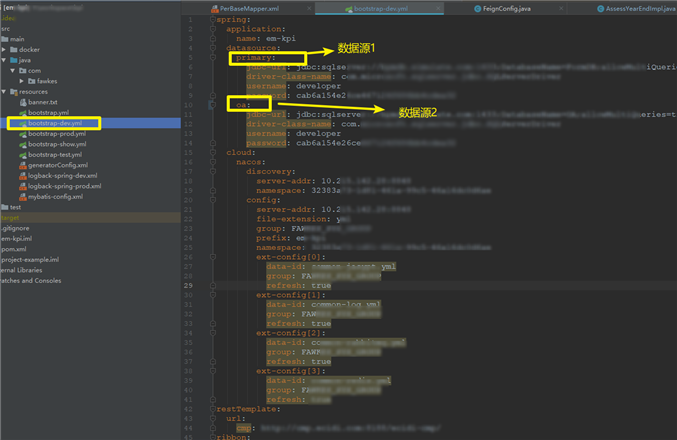Image resolution: width=677 pixels, height=440 pixels.
Task: Expand the fawkes package arrow
Action: pos(22,81)
